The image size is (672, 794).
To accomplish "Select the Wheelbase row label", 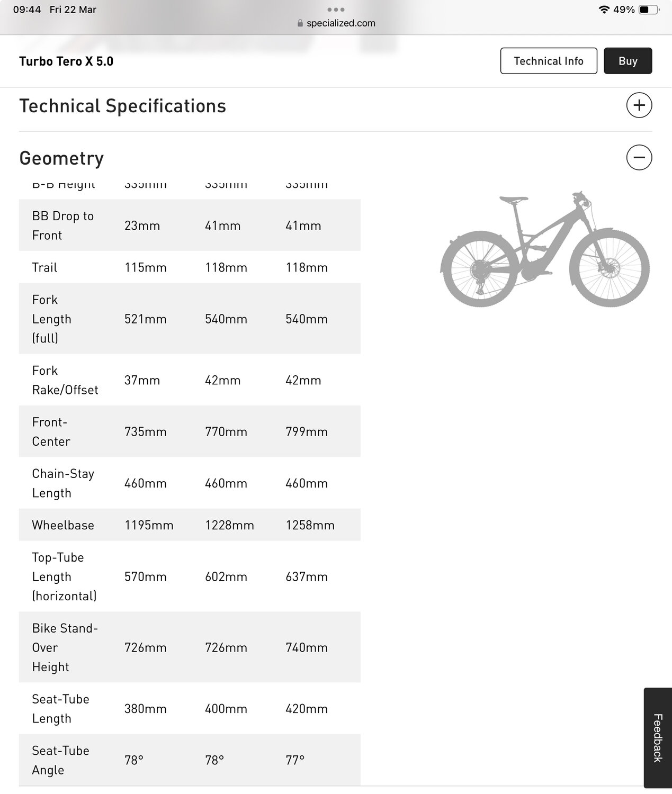I will coord(63,525).
